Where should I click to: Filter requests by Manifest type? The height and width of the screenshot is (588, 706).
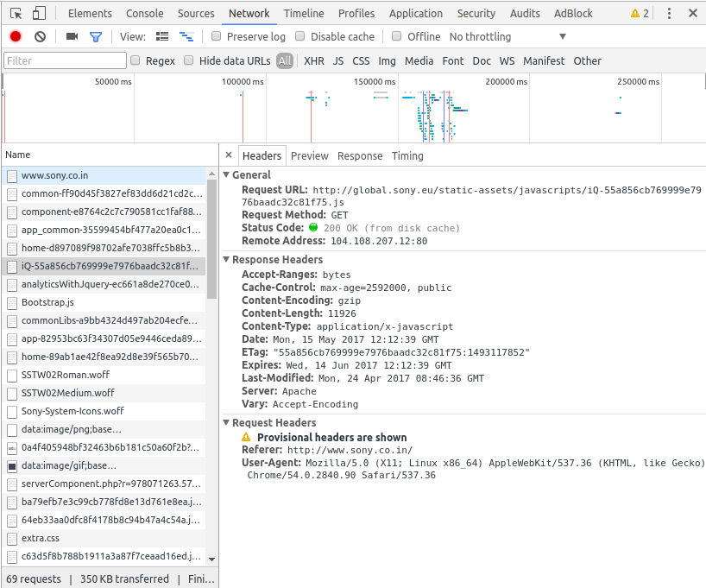click(x=544, y=60)
